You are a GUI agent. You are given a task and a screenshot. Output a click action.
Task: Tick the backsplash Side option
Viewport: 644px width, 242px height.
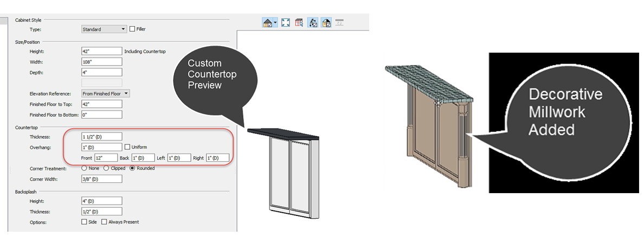[84, 222]
